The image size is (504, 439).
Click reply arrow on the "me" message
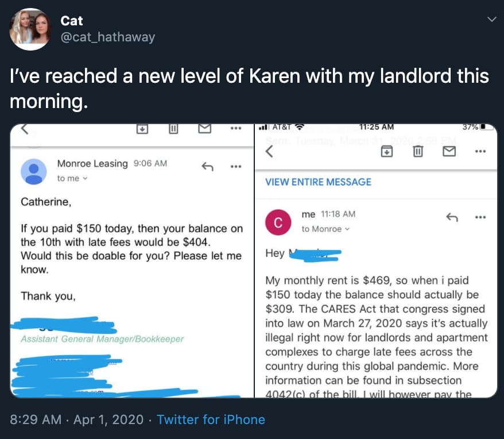453,217
